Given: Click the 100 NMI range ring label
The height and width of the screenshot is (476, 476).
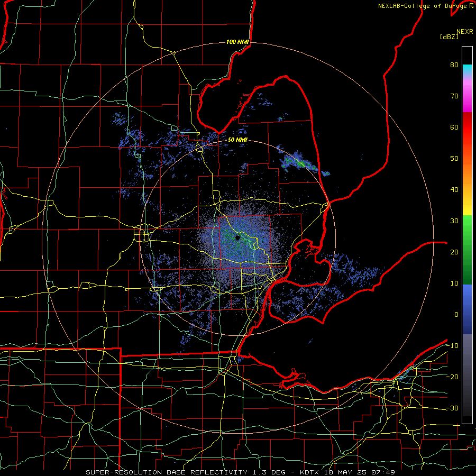Looking at the screenshot, I should [237, 42].
